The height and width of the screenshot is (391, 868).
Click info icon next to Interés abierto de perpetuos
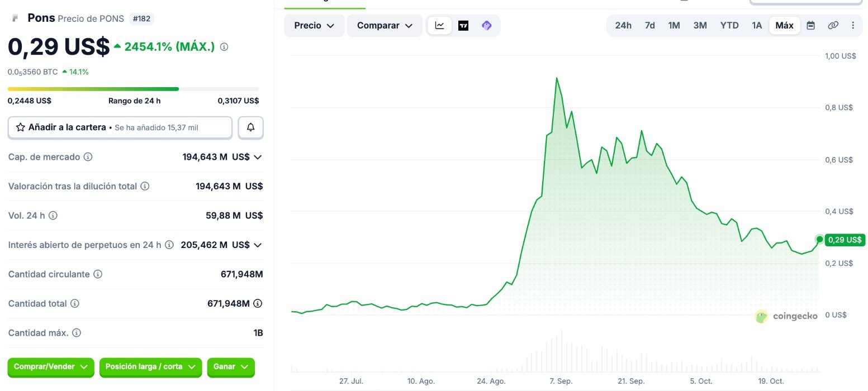click(169, 245)
